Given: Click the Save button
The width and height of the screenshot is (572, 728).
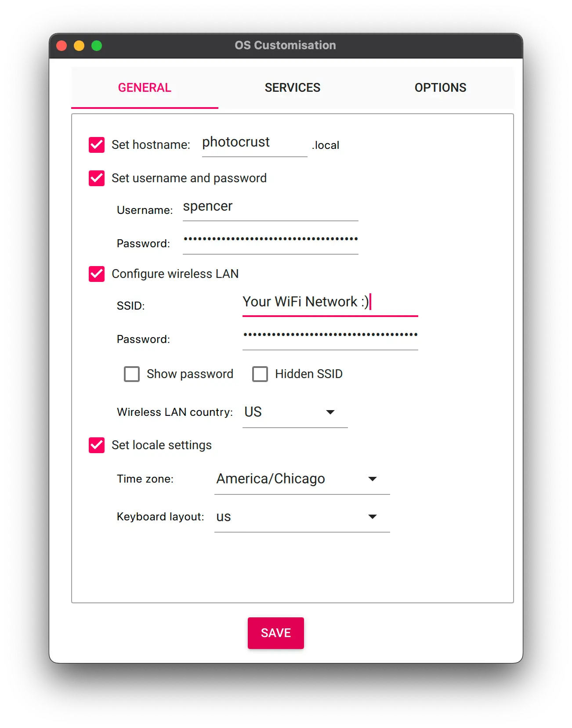Looking at the screenshot, I should (276, 633).
